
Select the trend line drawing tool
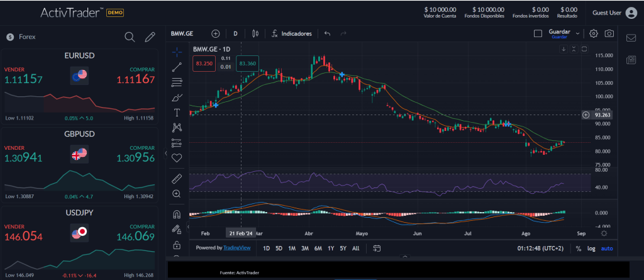[x=177, y=66]
